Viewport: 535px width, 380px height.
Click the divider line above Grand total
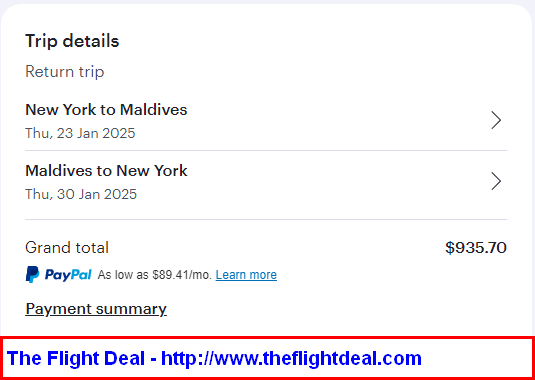point(266,219)
